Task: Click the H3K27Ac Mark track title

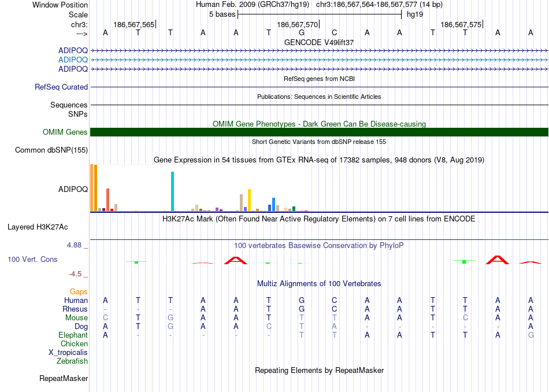Action: point(319,219)
